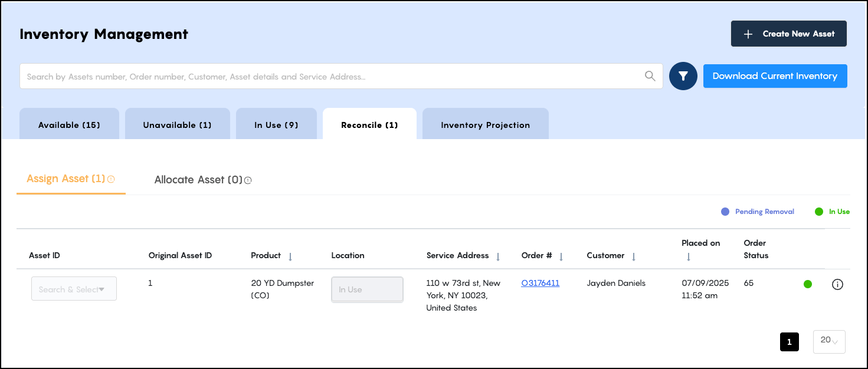Screen dimensions: 868x369
Task: Open order O3176411
Action: click(540, 283)
